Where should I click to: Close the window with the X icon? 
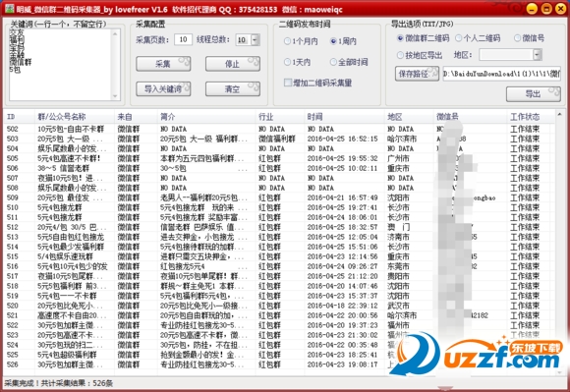coord(561,9)
